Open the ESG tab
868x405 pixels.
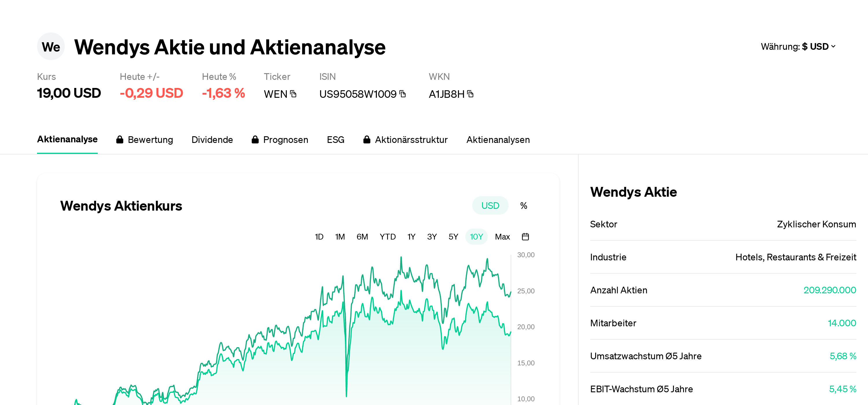click(x=335, y=139)
